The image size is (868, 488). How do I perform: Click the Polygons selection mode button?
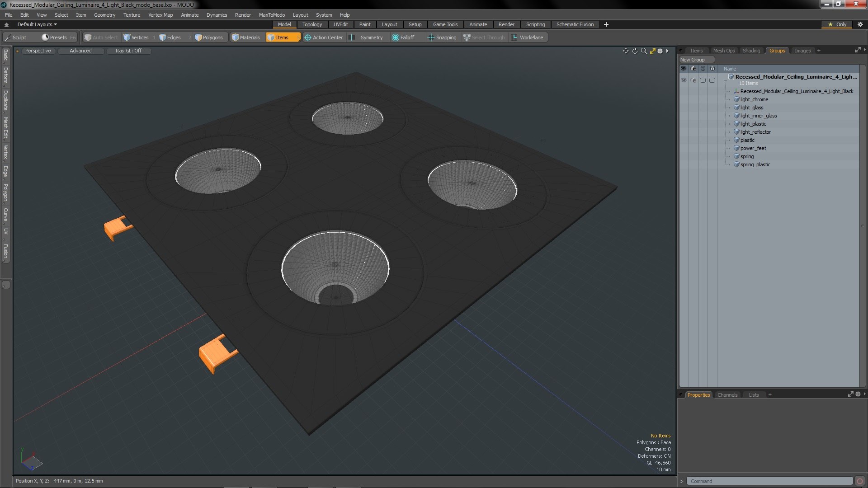(x=209, y=38)
